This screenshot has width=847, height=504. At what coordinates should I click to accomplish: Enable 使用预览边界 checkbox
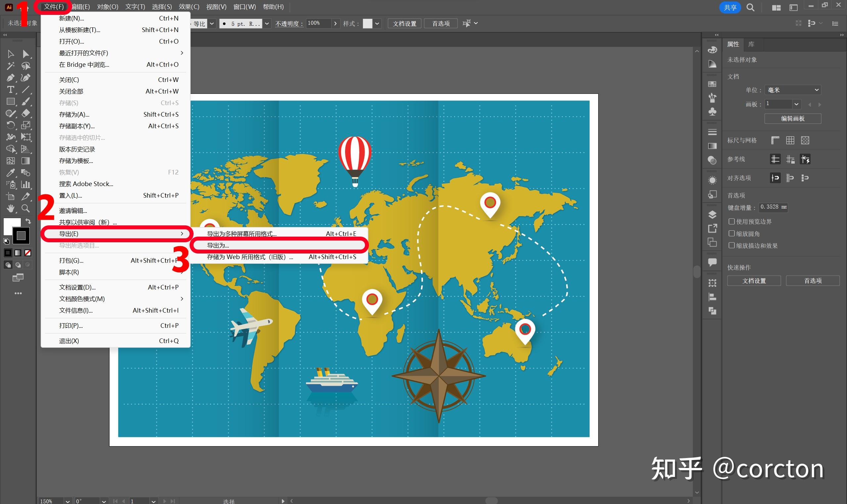click(732, 221)
